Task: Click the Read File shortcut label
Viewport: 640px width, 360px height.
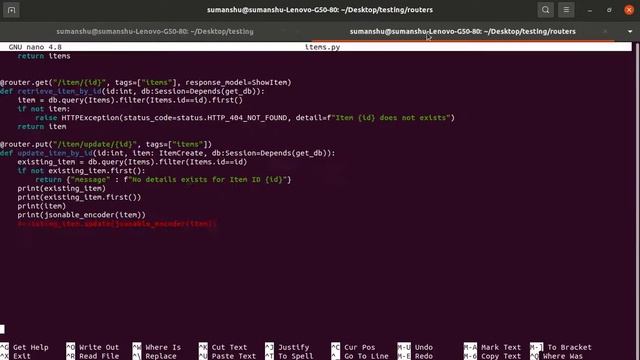Action: click(99, 356)
